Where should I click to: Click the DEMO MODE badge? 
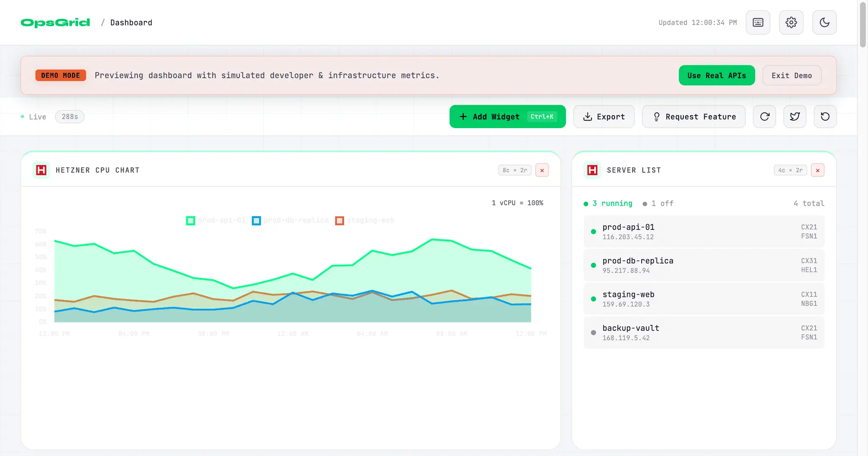coord(61,75)
